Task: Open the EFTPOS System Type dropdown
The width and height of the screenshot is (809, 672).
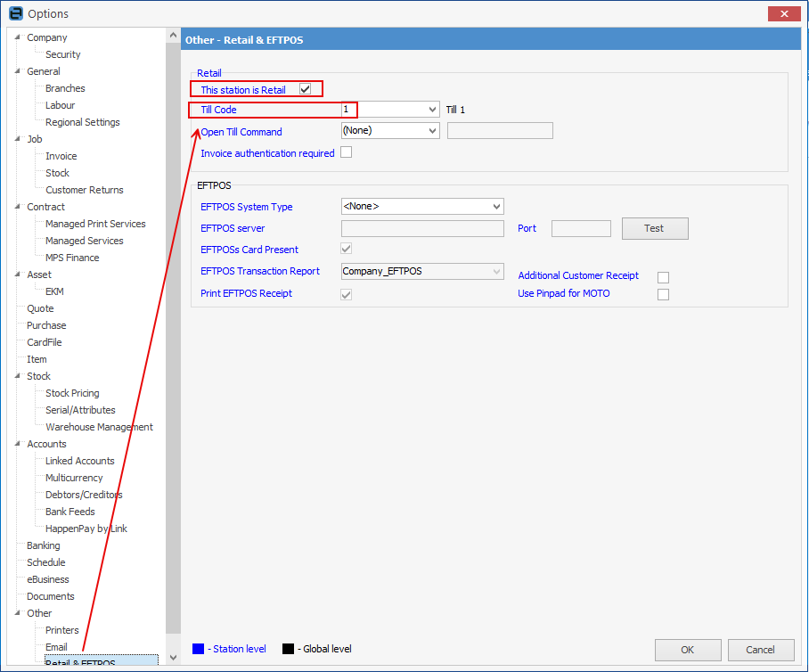Action: pos(496,207)
